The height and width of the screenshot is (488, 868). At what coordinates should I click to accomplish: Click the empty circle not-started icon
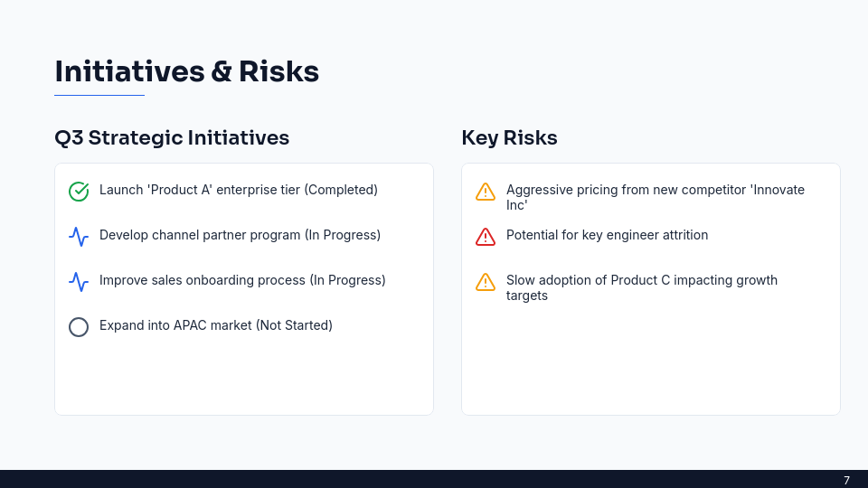79,327
